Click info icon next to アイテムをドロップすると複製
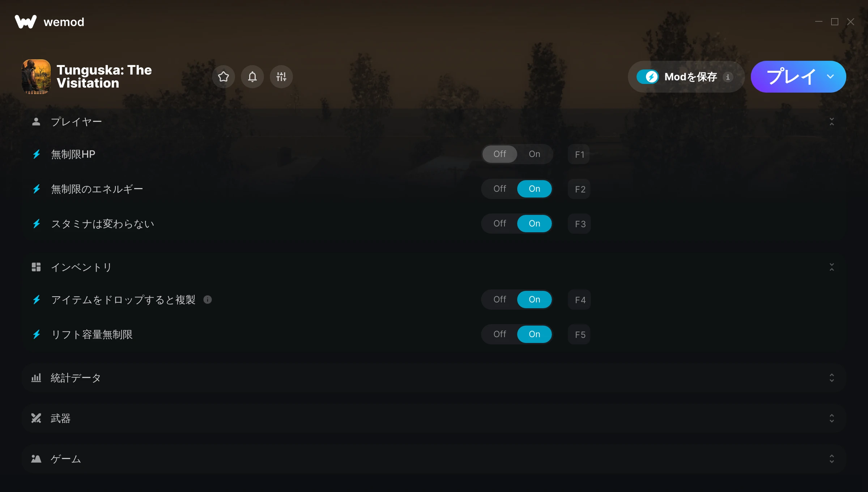Image resolution: width=868 pixels, height=492 pixels. point(208,300)
